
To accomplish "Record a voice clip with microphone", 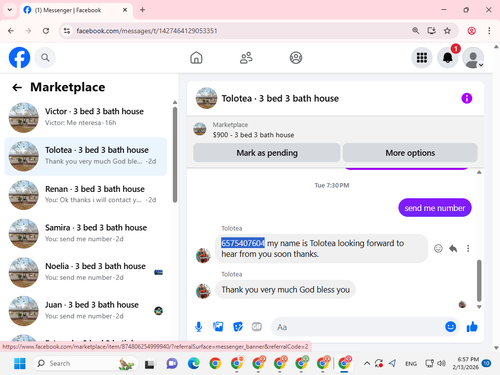I will (x=199, y=327).
